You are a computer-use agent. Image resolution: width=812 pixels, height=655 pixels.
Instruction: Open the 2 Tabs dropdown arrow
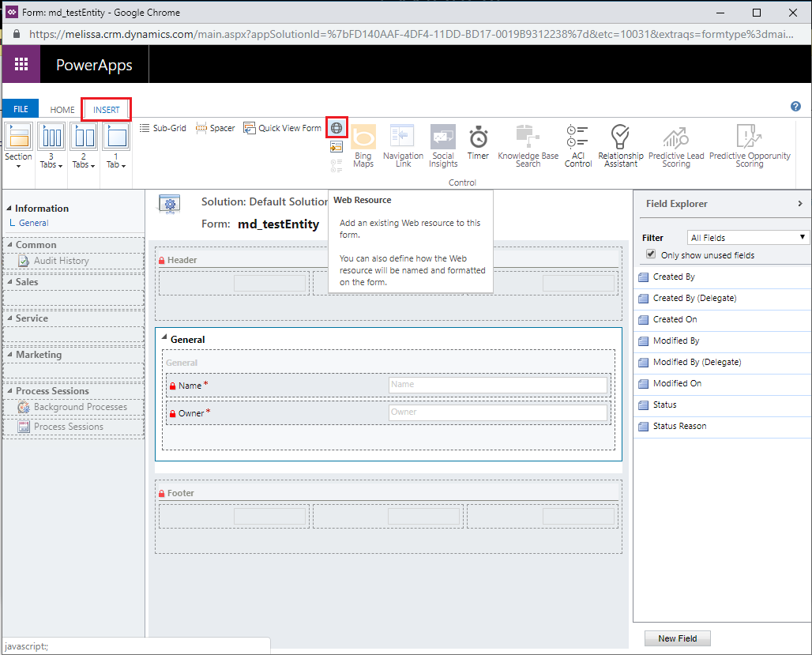[92, 166]
